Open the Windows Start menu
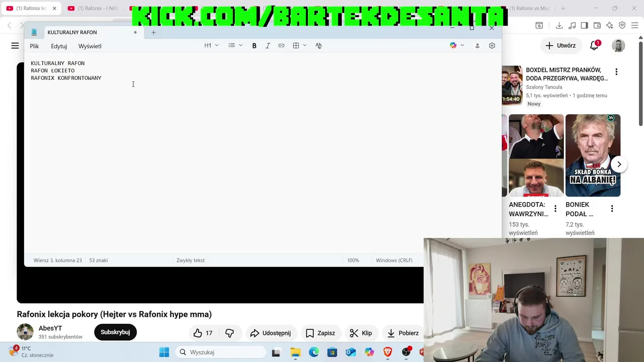The image size is (644, 362). point(164,352)
